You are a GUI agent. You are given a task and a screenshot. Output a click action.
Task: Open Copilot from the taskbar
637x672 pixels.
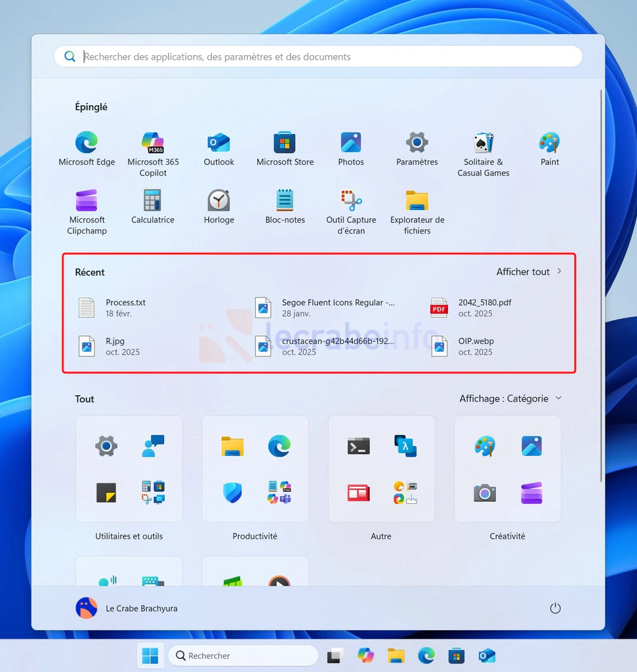pos(365,656)
